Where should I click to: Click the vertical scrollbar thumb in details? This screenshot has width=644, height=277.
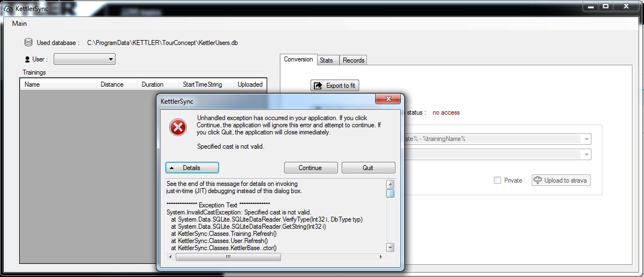click(x=390, y=193)
